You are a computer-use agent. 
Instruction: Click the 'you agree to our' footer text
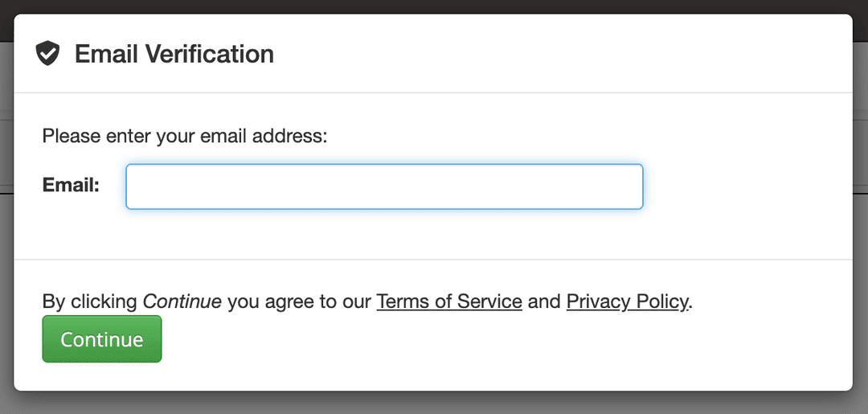[x=299, y=302]
